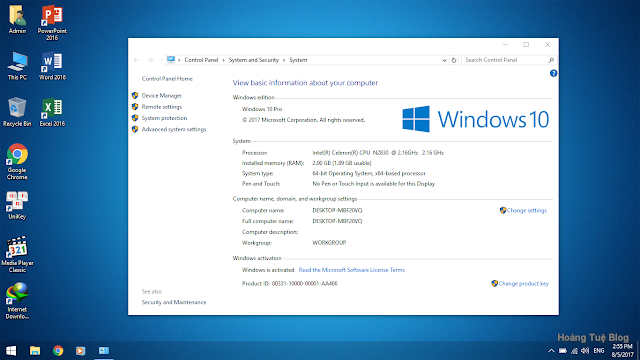Open the recent locations dropdown arrow
This screenshot has height=360, width=640.
point(162,60)
